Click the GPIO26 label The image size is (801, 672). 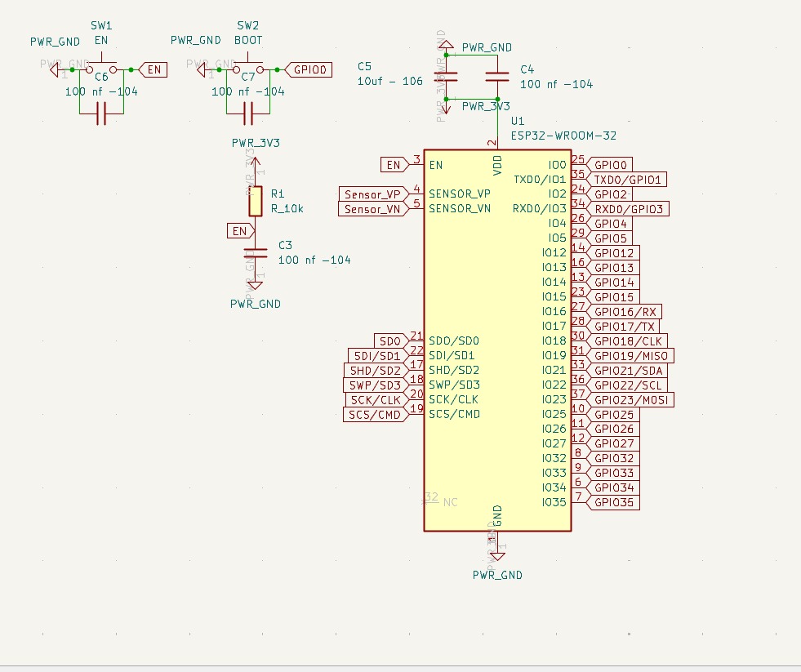click(612, 429)
